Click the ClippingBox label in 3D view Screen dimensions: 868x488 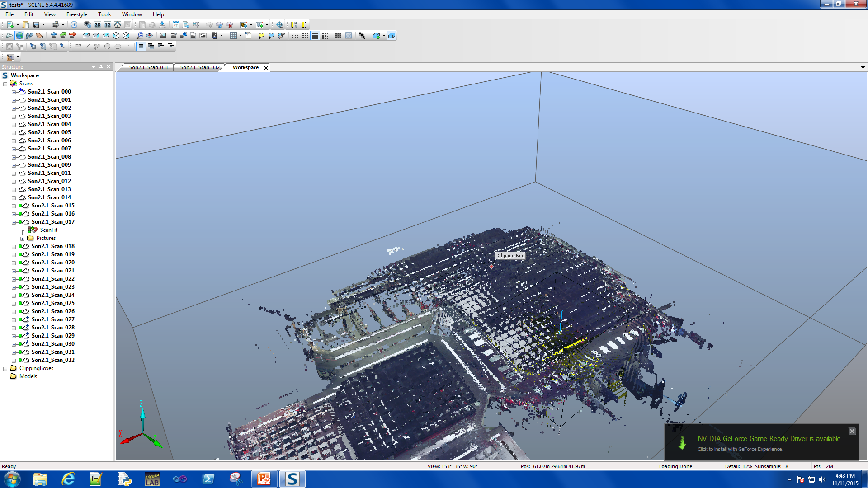coord(510,256)
